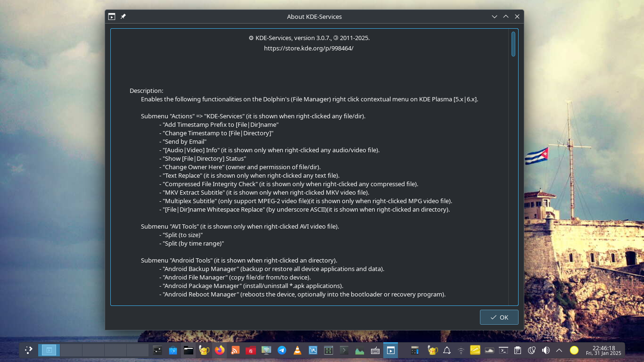Click the "Change Owner Here" line
The image size is (644, 362).
pos(240,167)
